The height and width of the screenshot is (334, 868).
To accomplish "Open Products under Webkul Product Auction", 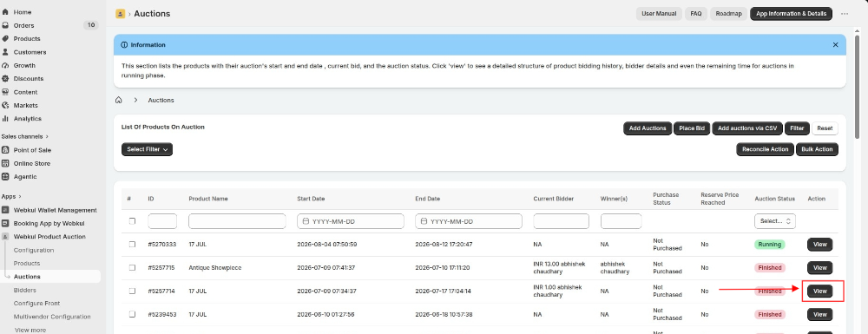I will pyautogui.click(x=27, y=263).
